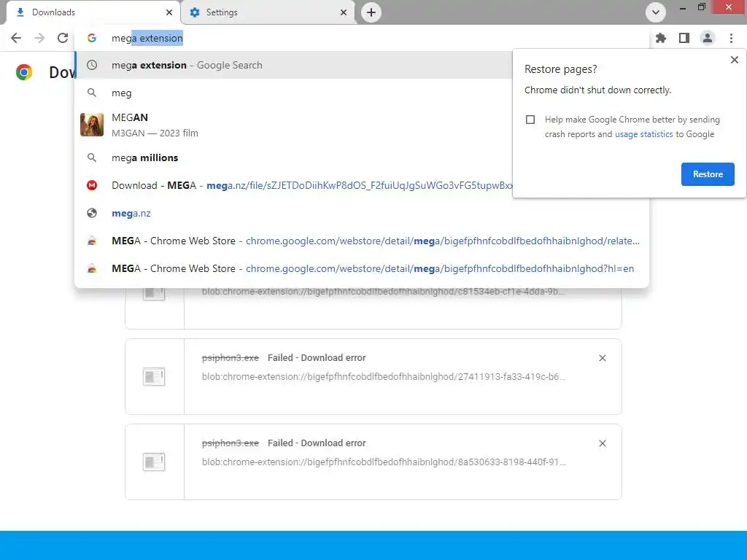
Task: Click blob link ending 8a530633-8198-440f-91
Action: pos(384,462)
